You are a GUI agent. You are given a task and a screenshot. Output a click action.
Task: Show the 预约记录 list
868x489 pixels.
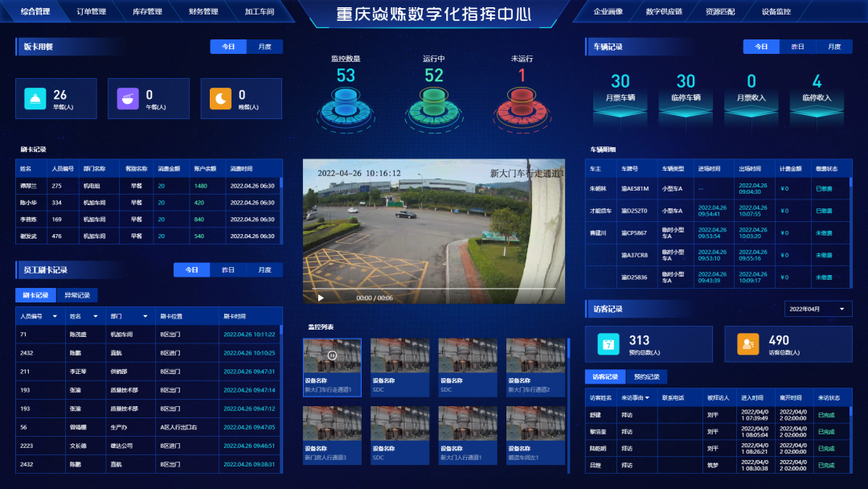(x=647, y=376)
